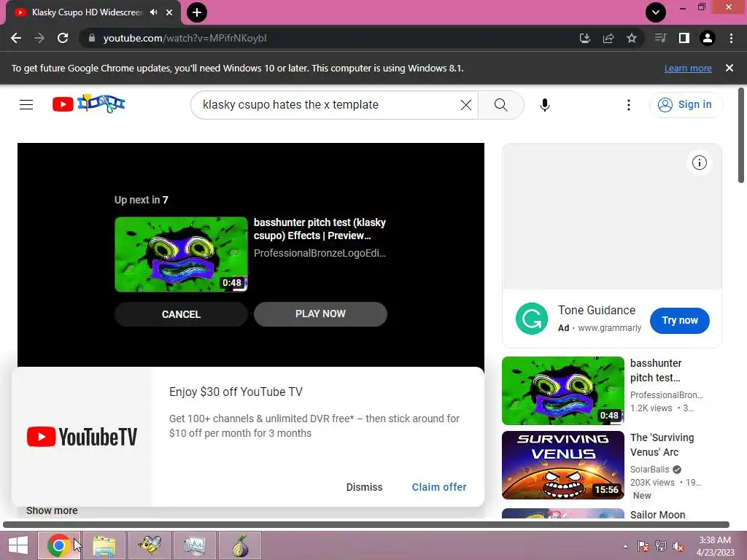Dismiss the Chrome update notification bar
This screenshot has width=747, height=560.
coord(729,68)
